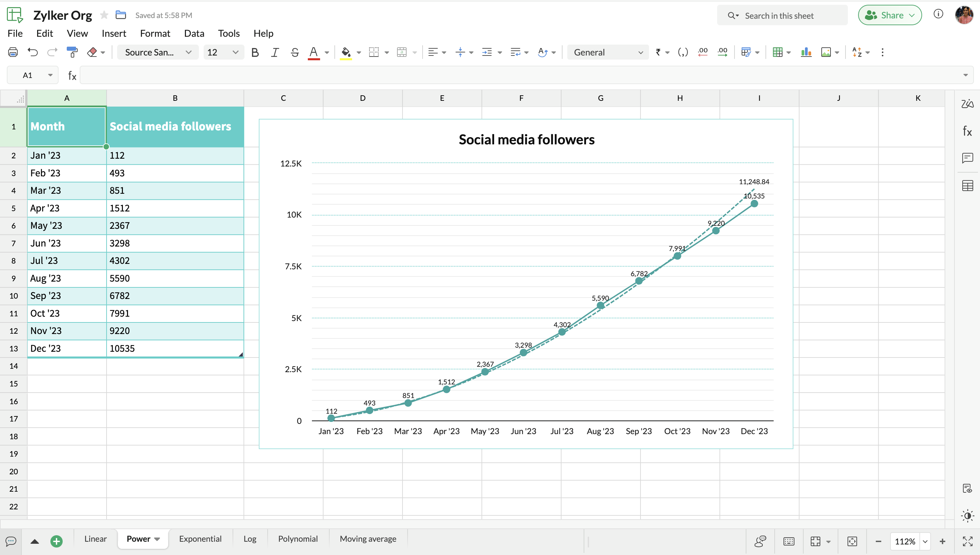This screenshot has width=980, height=555.
Task: Toggle Italic formatting
Action: coord(275,52)
